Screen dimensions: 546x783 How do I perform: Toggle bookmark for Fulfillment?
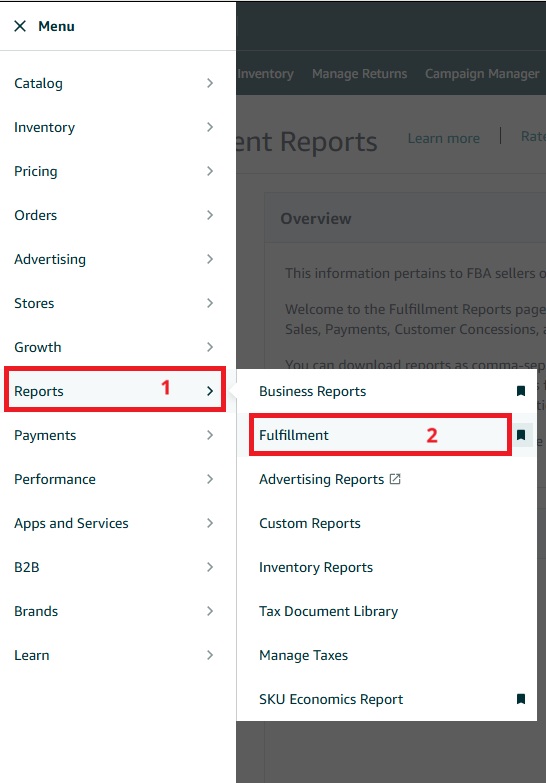coord(521,435)
